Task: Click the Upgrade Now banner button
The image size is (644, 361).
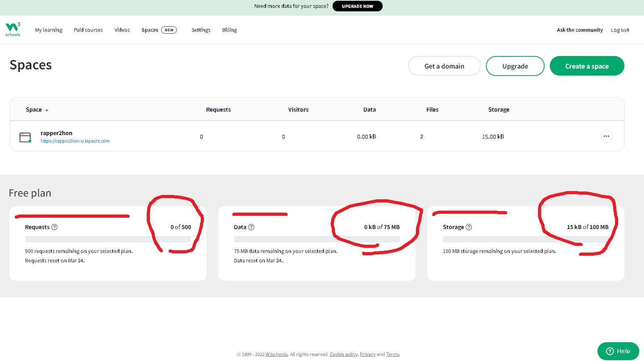Action: click(357, 6)
